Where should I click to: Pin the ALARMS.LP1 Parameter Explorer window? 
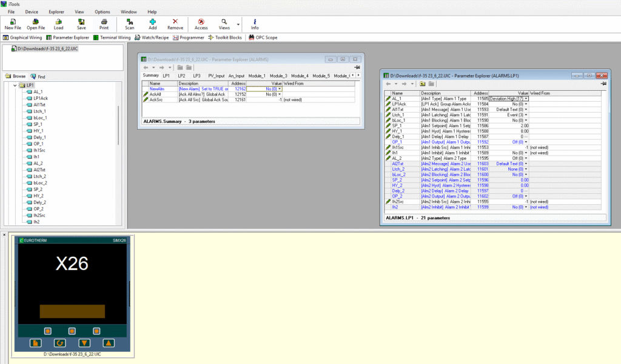[x=604, y=84]
